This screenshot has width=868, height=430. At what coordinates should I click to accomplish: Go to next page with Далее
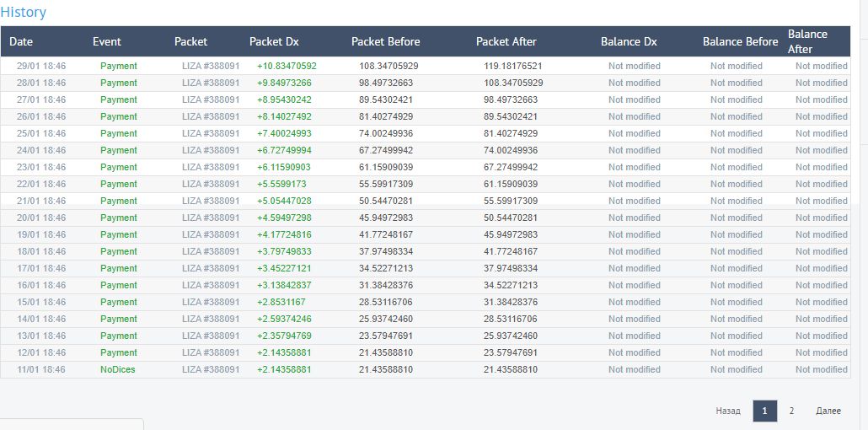click(828, 411)
